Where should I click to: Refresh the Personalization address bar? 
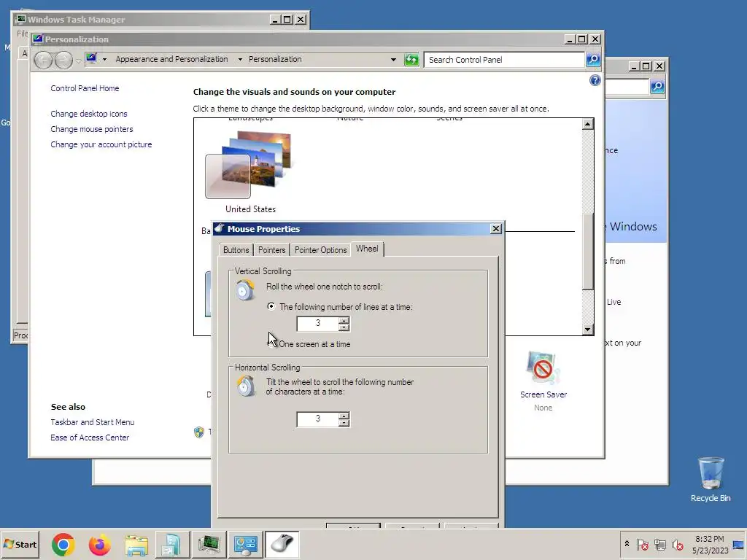point(411,60)
